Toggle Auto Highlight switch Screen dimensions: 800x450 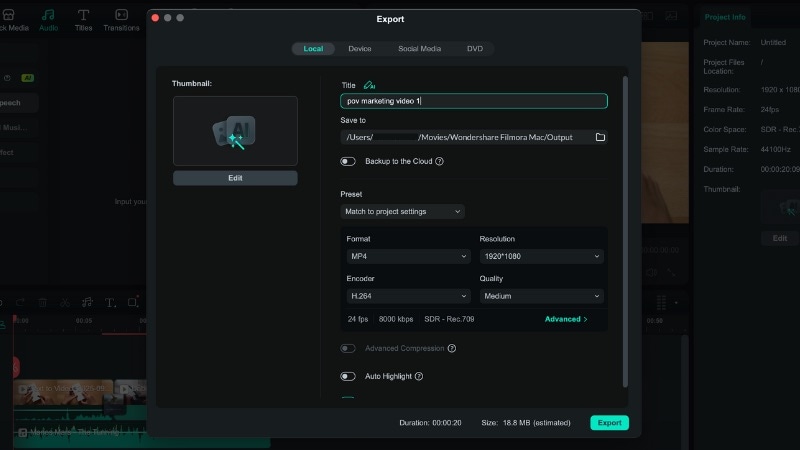click(x=348, y=377)
